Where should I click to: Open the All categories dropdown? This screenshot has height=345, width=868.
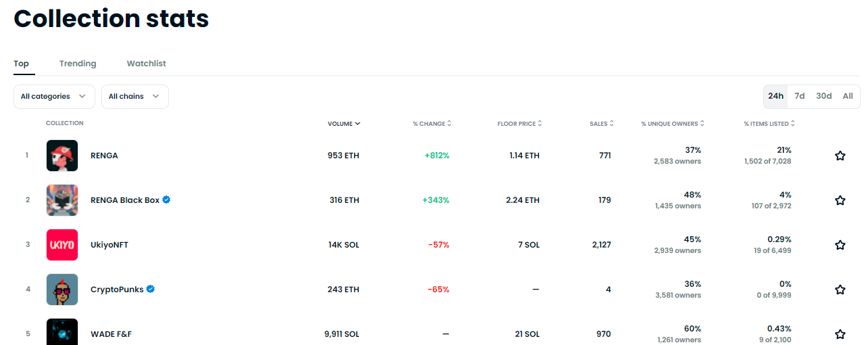(54, 97)
